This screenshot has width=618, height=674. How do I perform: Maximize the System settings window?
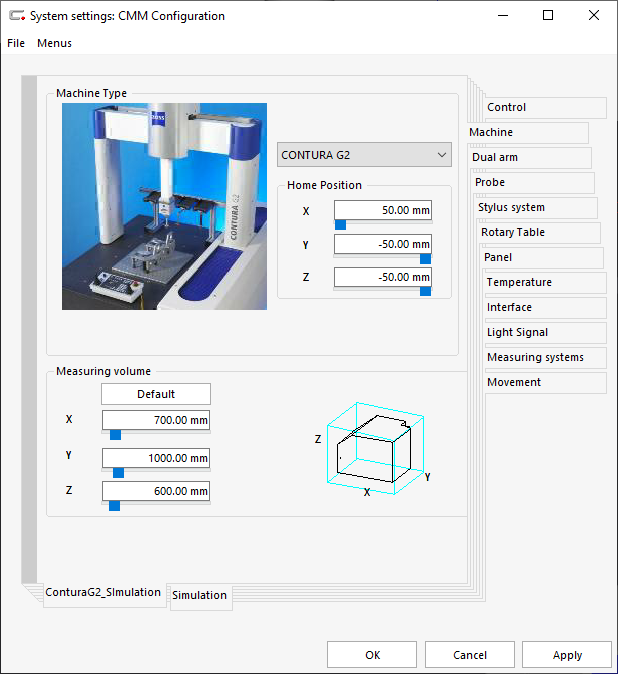pos(548,15)
